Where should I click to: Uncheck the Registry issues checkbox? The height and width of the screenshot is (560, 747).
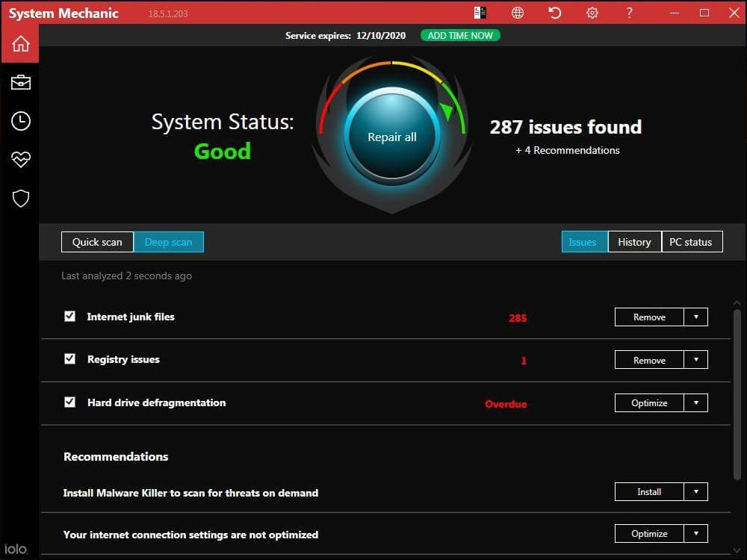(69, 359)
